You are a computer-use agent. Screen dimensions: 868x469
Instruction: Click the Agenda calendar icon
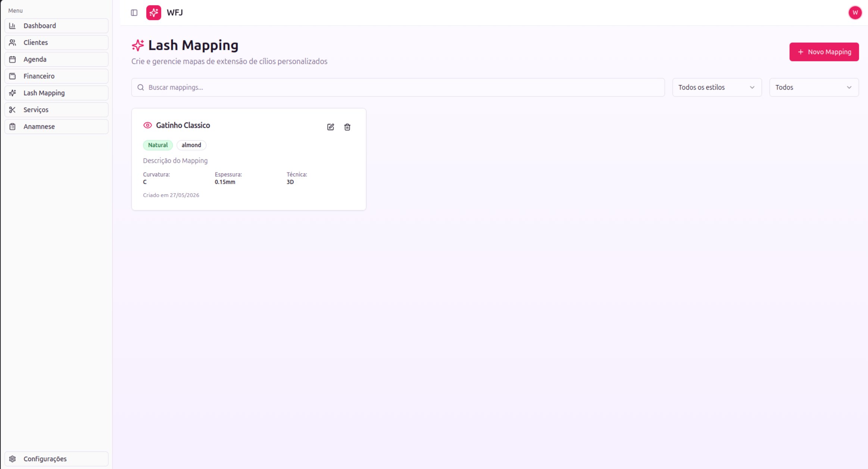[x=12, y=59]
